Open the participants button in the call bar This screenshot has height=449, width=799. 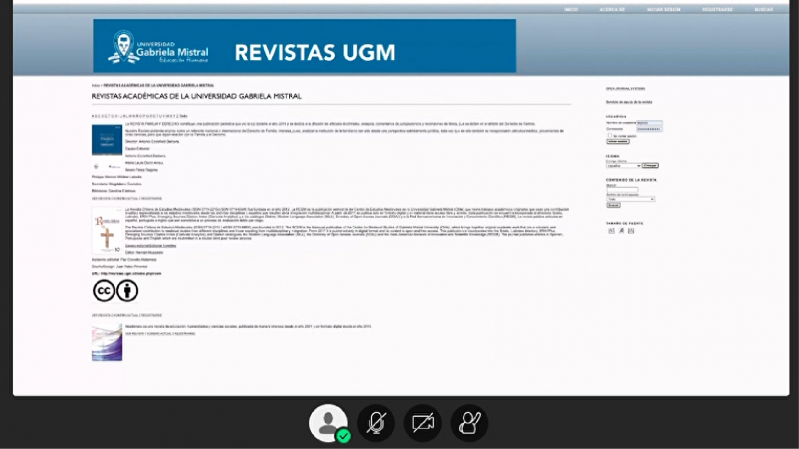point(328,422)
